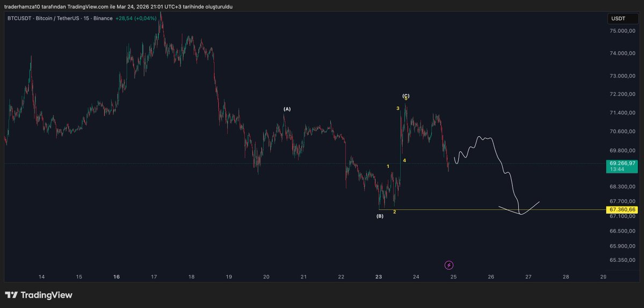
Task: Click date 26 on the time axis
Action: pos(491,277)
